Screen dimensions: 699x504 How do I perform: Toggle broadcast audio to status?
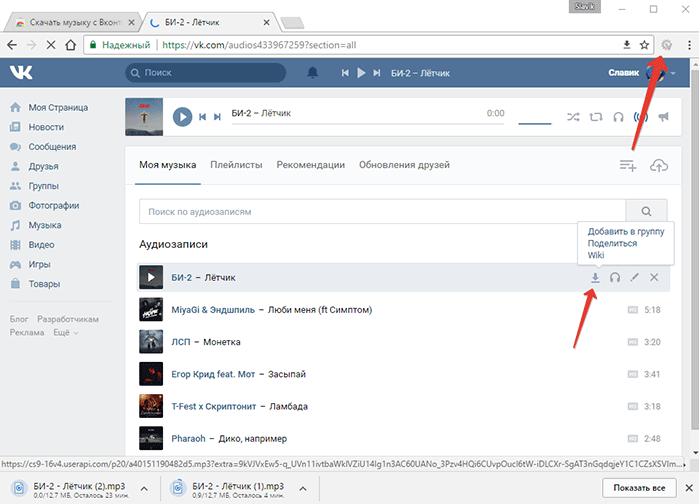(x=641, y=117)
